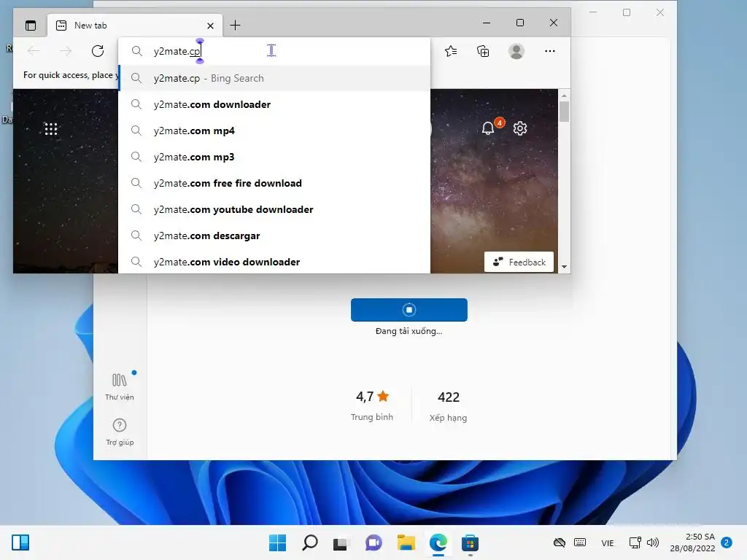Click the 4,7 star average rating
Image resolution: width=747 pixels, height=560 pixels.
click(x=372, y=405)
